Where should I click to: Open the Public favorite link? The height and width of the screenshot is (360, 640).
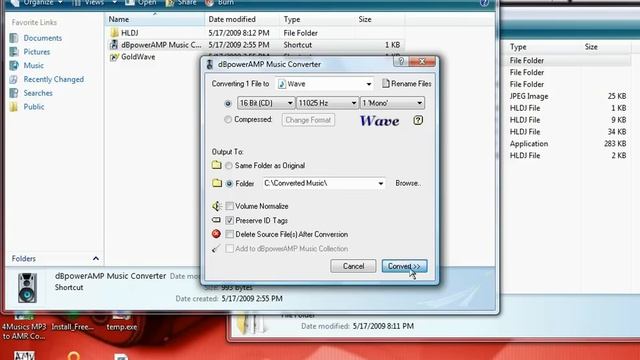[34, 107]
